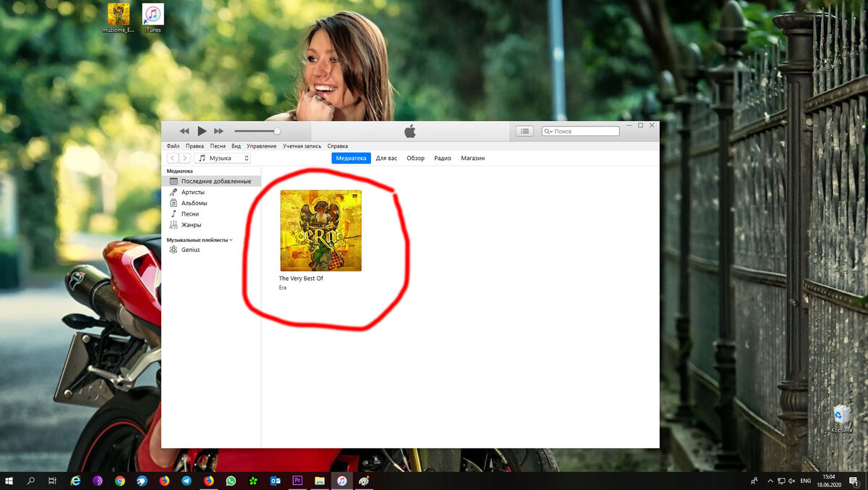The width and height of the screenshot is (868, 490).
Task: Click the artist name Era under album
Action: click(x=283, y=287)
